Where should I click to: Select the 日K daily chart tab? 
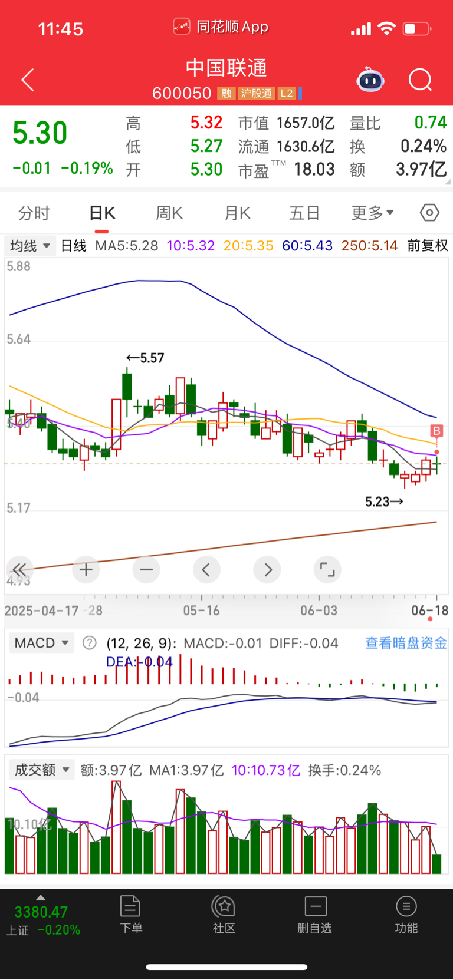pos(102,213)
